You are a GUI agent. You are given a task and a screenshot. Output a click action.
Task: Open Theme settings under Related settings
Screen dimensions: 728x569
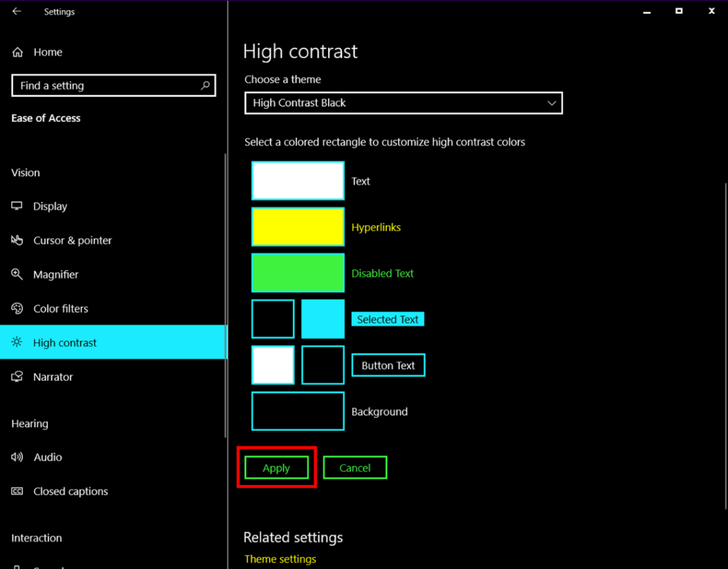tap(280, 559)
